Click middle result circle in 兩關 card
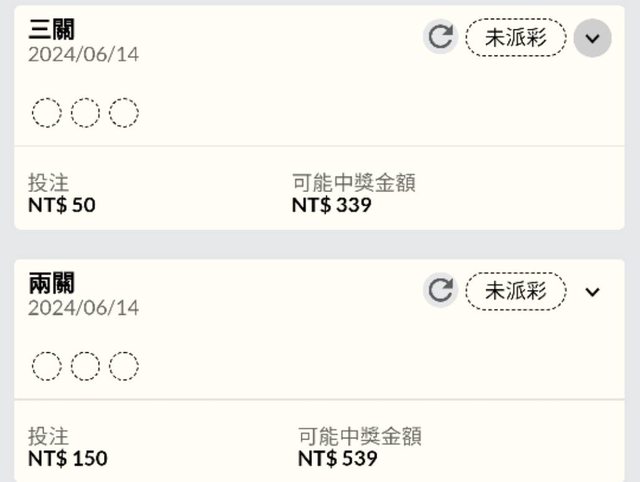The image size is (640, 482). (x=85, y=367)
